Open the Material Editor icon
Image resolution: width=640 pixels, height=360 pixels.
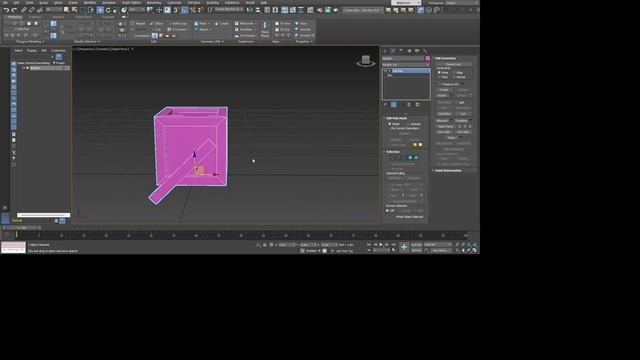[310, 10]
